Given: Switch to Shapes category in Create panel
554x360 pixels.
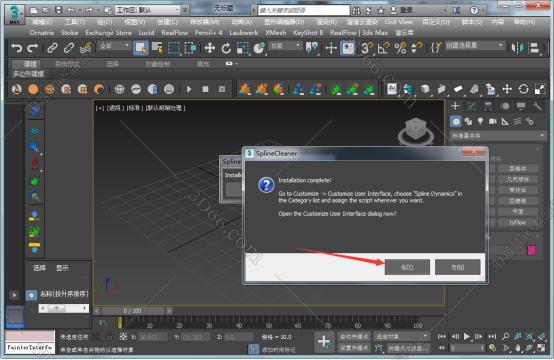Looking at the screenshot, I should coord(468,122).
